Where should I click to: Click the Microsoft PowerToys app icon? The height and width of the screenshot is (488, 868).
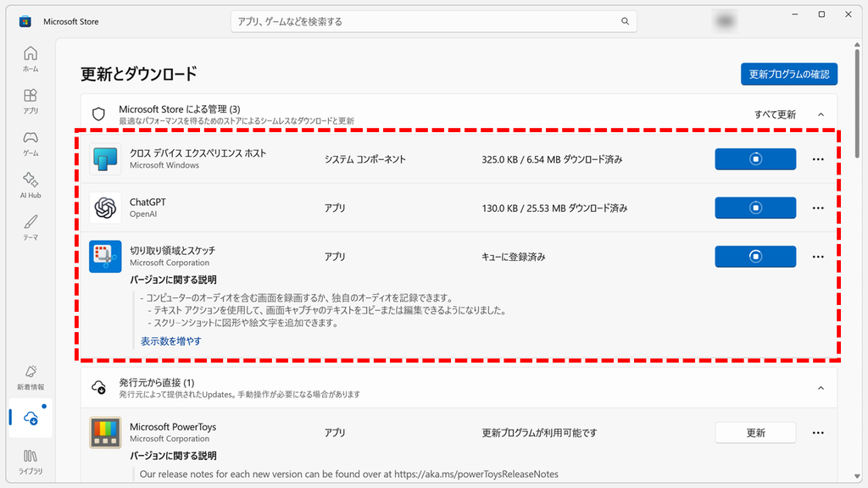(105, 432)
